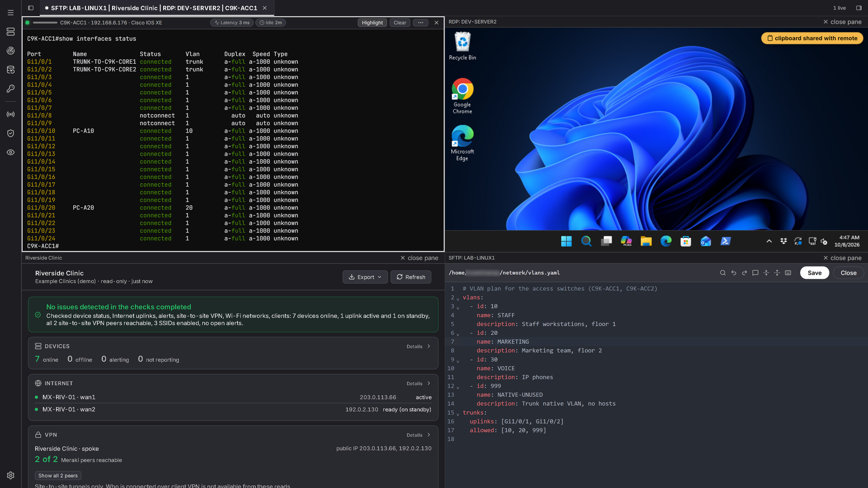Click the Windows Start button in taskbar
Screen dimensions: 868x488
pyautogui.click(x=566, y=241)
